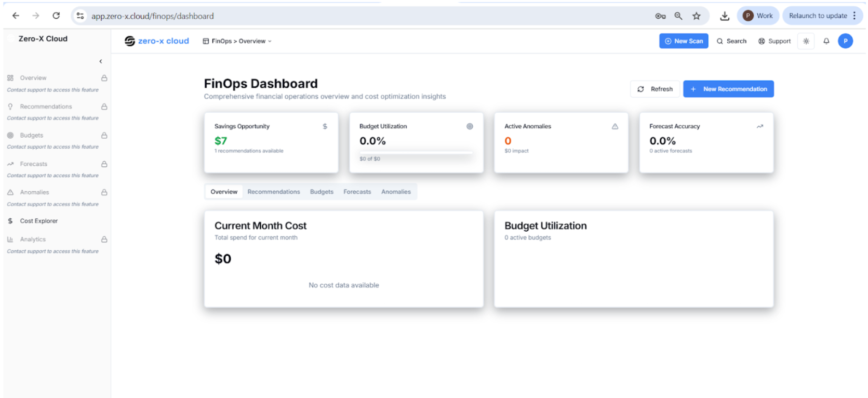Click 'No cost data available' message
Viewport: 868px width, 398px height.
click(x=344, y=285)
